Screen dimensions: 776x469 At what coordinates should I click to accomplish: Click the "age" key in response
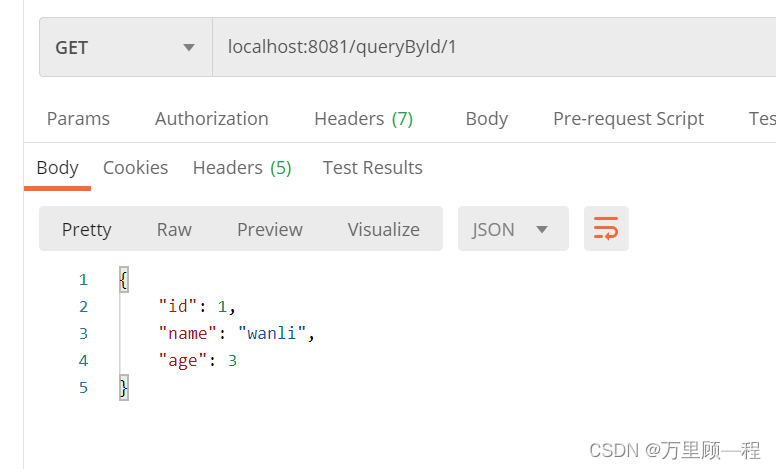point(182,361)
